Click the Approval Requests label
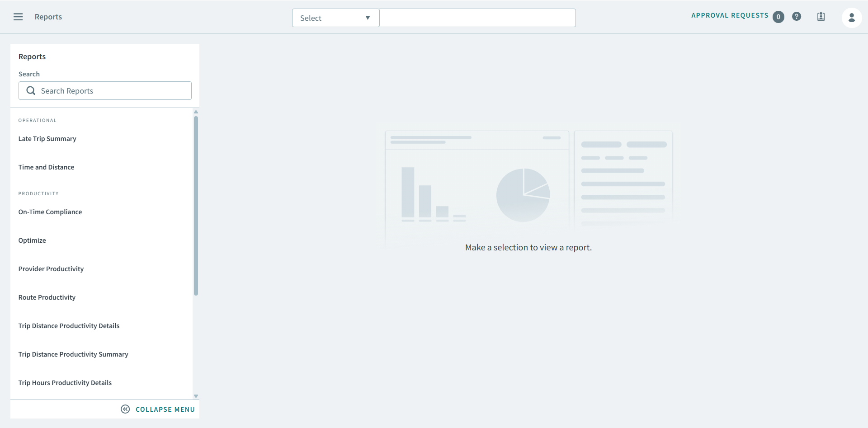This screenshot has height=428, width=868. 729,15
